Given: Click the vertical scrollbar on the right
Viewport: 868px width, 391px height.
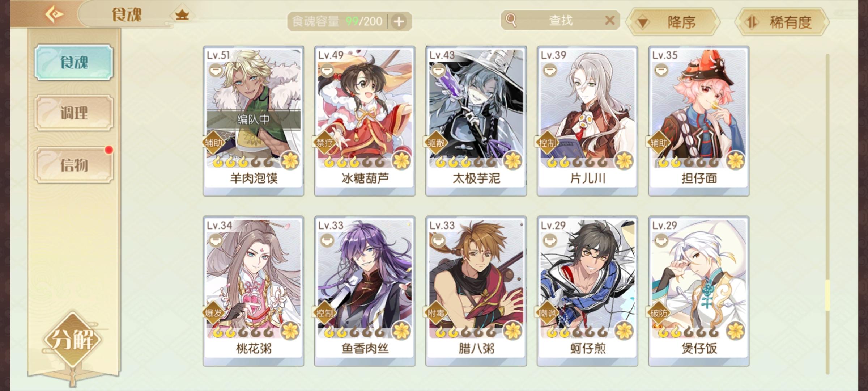Looking at the screenshot, I should 827,214.
